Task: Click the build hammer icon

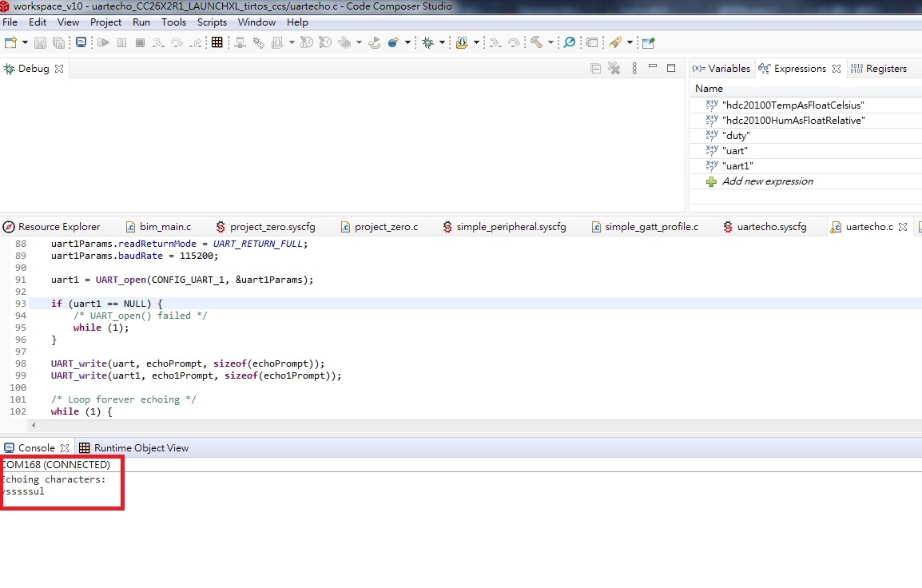Action: click(536, 42)
